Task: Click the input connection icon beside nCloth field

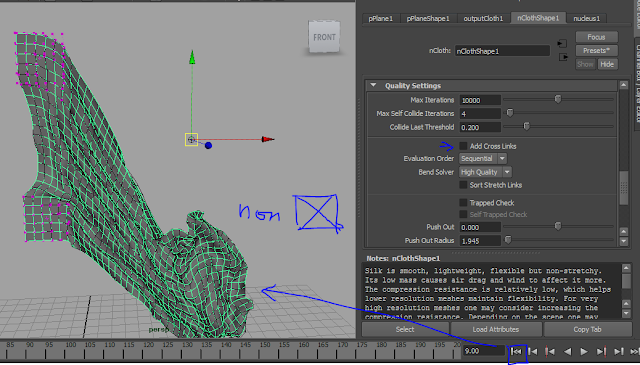Action: tap(562, 43)
